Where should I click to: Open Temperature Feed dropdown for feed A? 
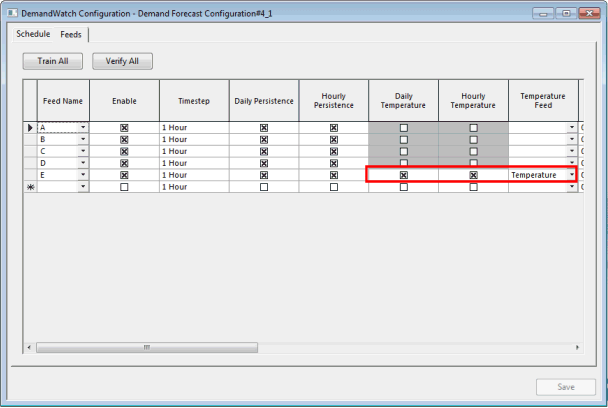572,128
